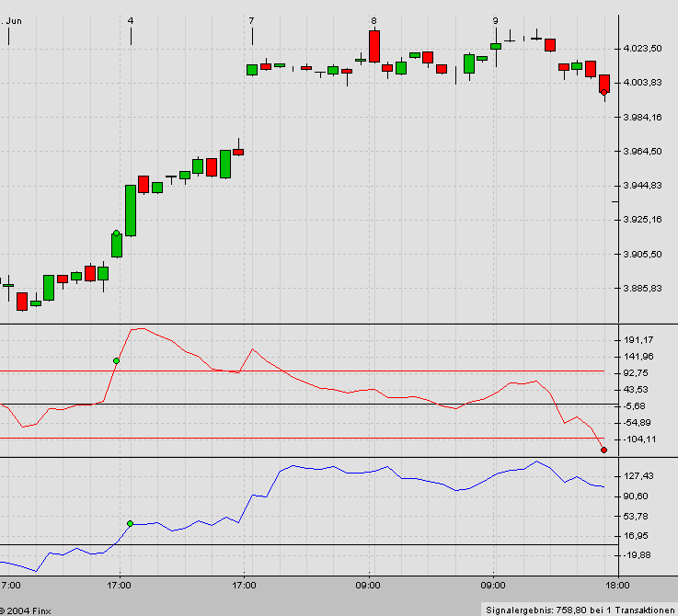678x616 pixels.
Task: Click the 191,17 oscillator scale label
Action: 638,340
